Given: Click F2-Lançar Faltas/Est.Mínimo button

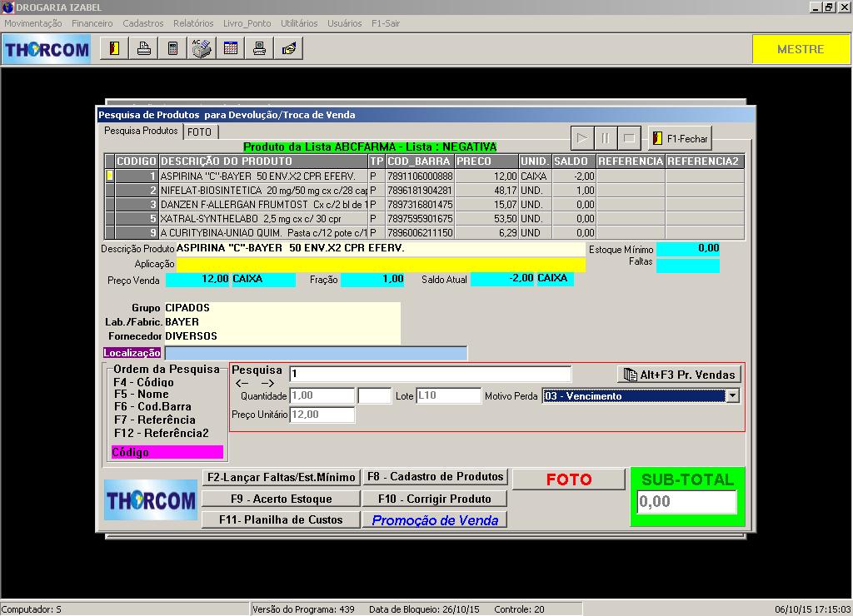Looking at the screenshot, I should (281, 477).
